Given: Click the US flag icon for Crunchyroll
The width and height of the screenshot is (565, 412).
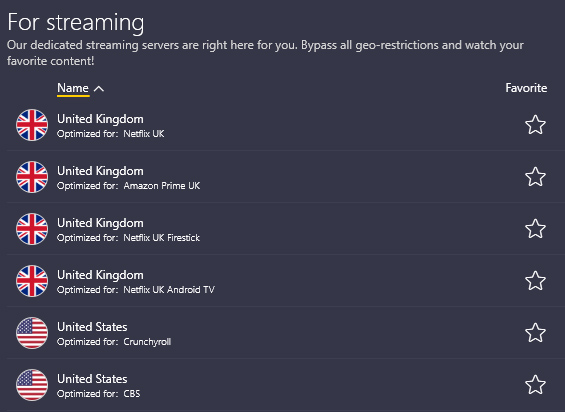Looking at the screenshot, I should 32,333.
